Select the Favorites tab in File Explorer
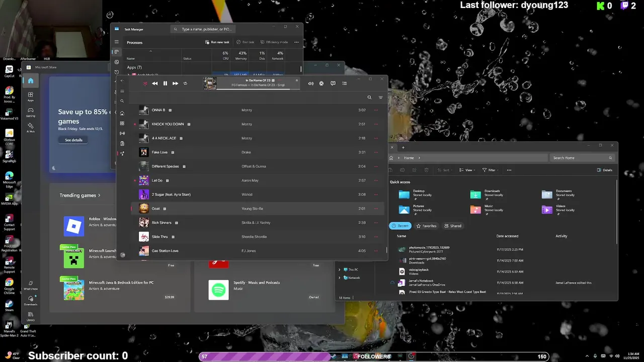This screenshot has height=362, width=644. tap(427, 226)
